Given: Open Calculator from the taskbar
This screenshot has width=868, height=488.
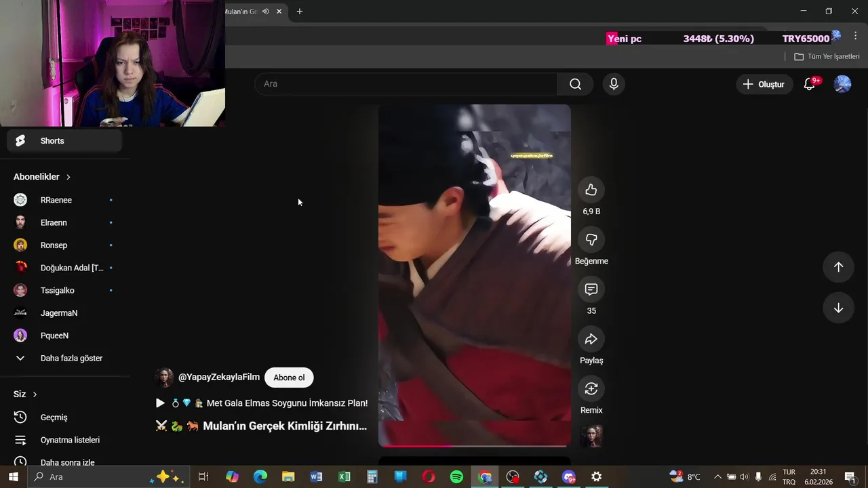Looking at the screenshot, I should coord(372,477).
